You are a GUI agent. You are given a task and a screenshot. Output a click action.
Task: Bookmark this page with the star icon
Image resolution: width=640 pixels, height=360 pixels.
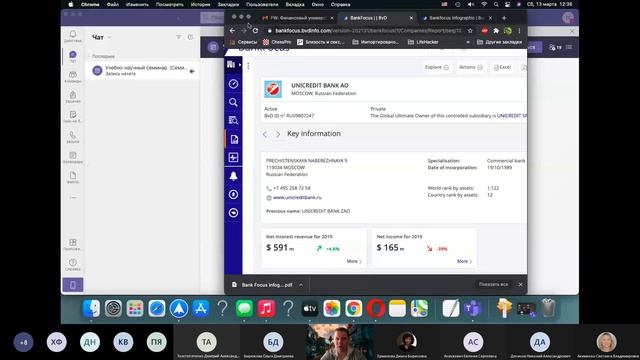point(470,31)
